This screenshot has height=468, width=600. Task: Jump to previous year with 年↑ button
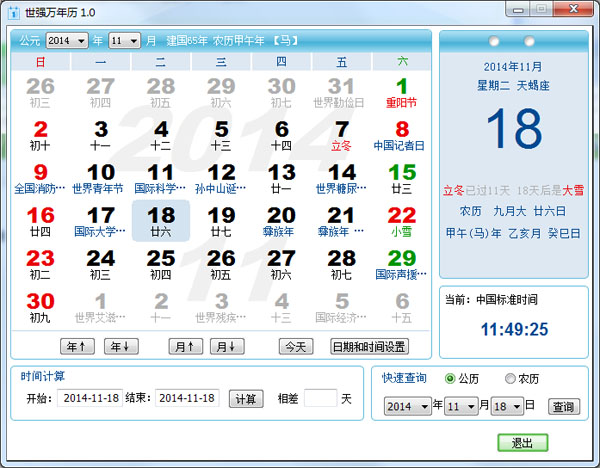coord(77,347)
